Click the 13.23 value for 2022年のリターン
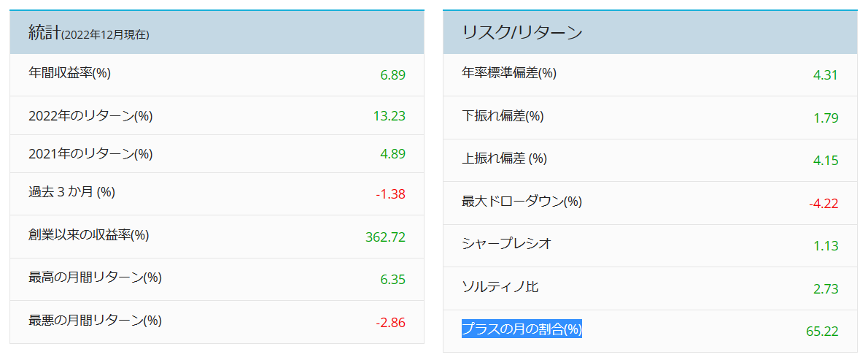Viewport: 868px width, 360px height. pyautogui.click(x=390, y=116)
